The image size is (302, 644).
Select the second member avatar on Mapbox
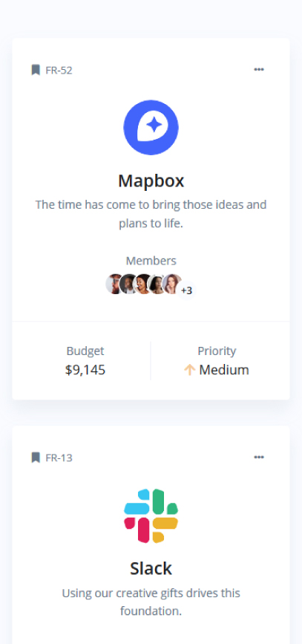tap(128, 284)
